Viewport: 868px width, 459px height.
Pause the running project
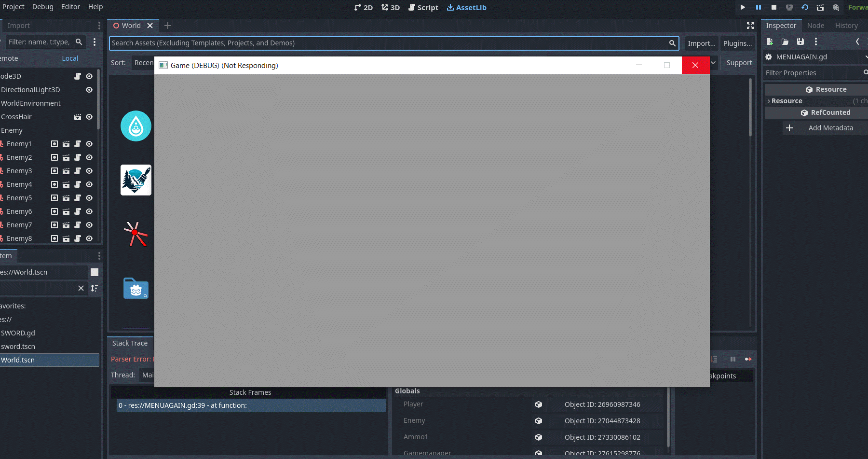pyautogui.click(x=759, y=7)
